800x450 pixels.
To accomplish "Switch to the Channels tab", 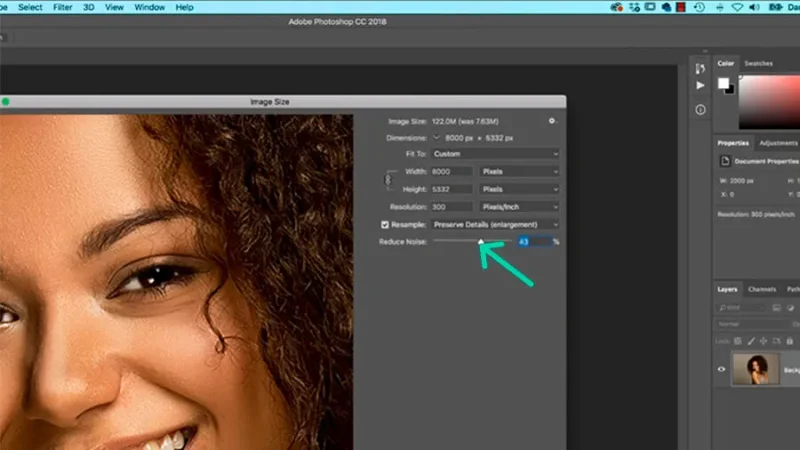I will point(762,289).
